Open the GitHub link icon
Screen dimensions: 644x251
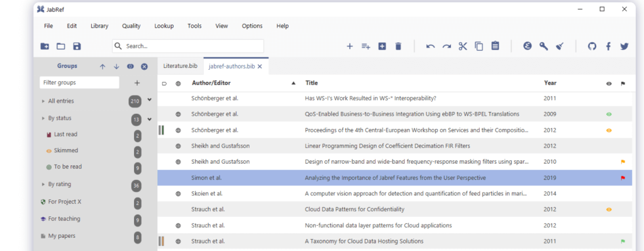[592, 47]
